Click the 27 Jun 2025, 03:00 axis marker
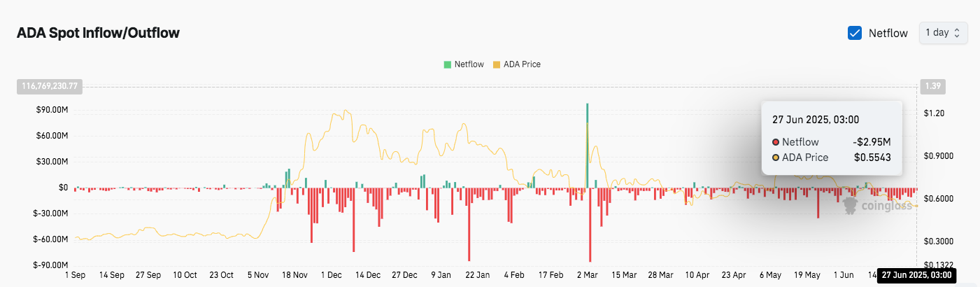Viewport: 980px width, 287px height. 915,276
